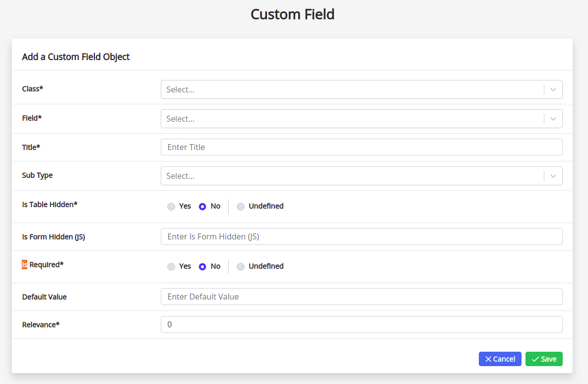This screenshot has height=384, width=588.
Task: Select Undefined for Is Table Hidden
Action: [240, 207]
